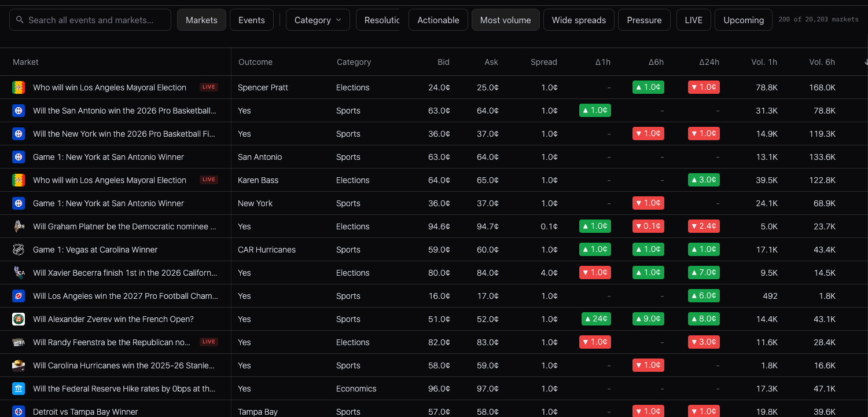Click the 84.0¢ ask in Becerra row
Image resolution: width=868 pixels, height=417 pixels.
488,273
